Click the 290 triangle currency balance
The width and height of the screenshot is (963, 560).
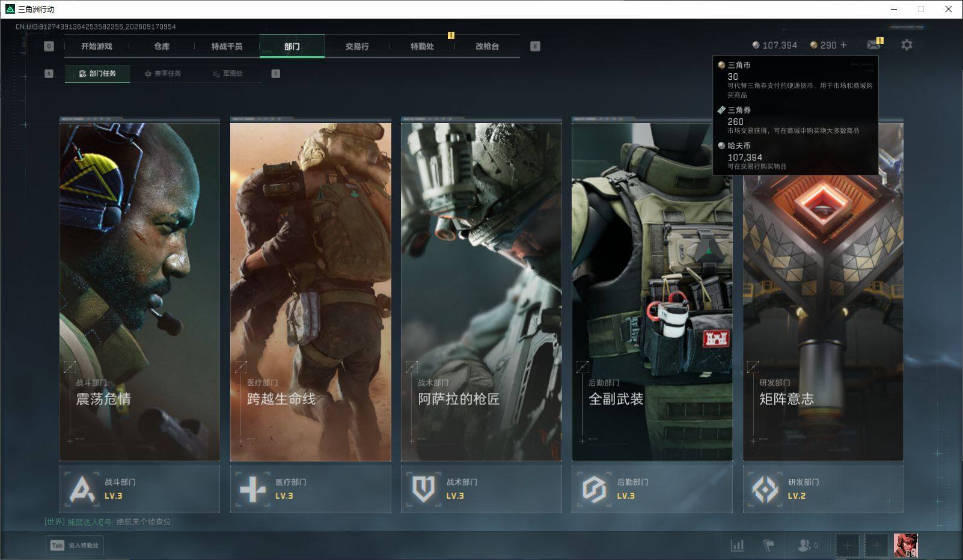[823, 45]
